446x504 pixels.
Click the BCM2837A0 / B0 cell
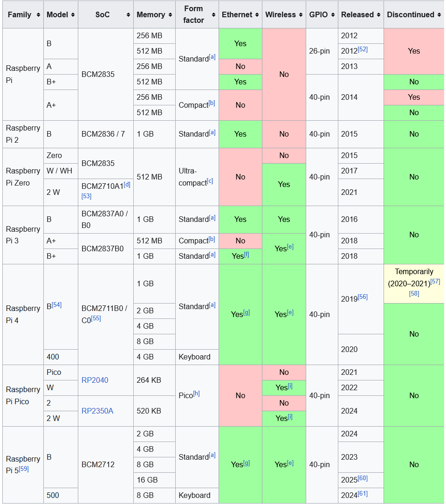pos(106,220)
